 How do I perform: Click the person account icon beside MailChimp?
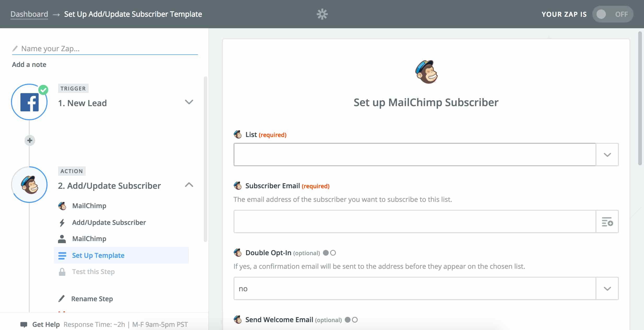click(x=62, y=239)
